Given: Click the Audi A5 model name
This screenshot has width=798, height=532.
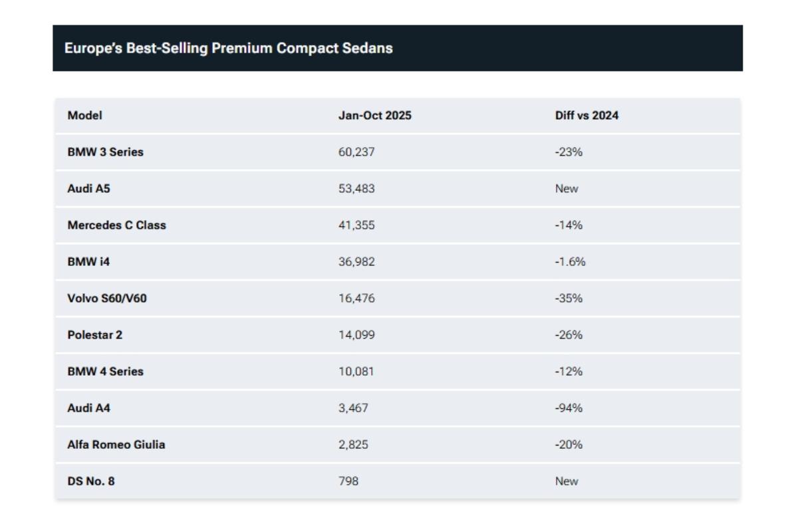Looking at the screenshot, I should click(88, 189).
